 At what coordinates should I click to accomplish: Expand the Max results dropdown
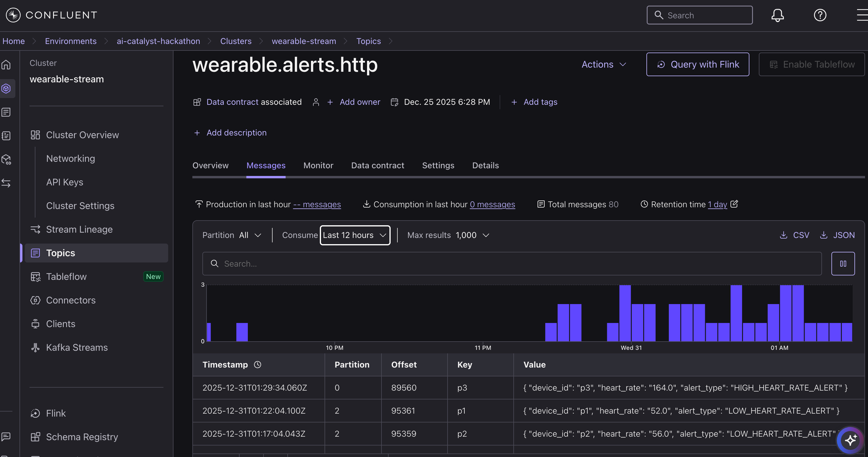point(472,235)
